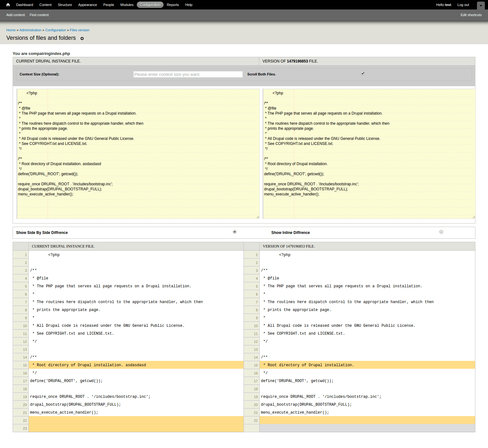Open the Dashboard menu
The width and height of the screenshot is (488, 448).
[x=25, y=5]
